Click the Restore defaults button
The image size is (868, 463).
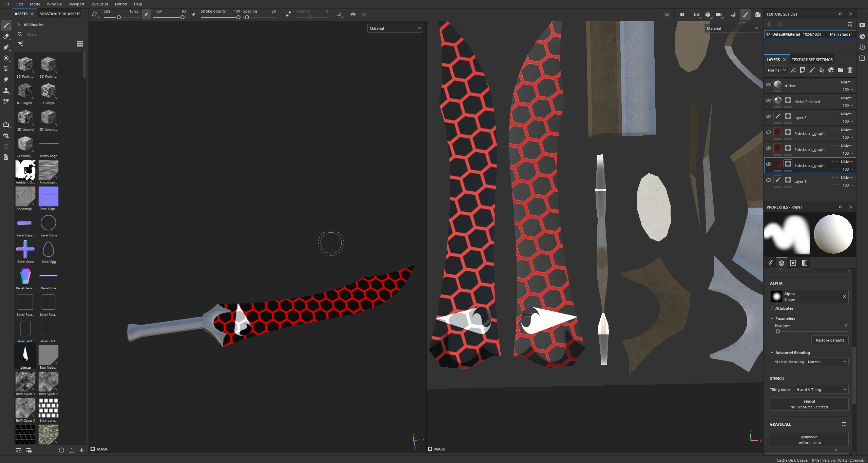829,340
